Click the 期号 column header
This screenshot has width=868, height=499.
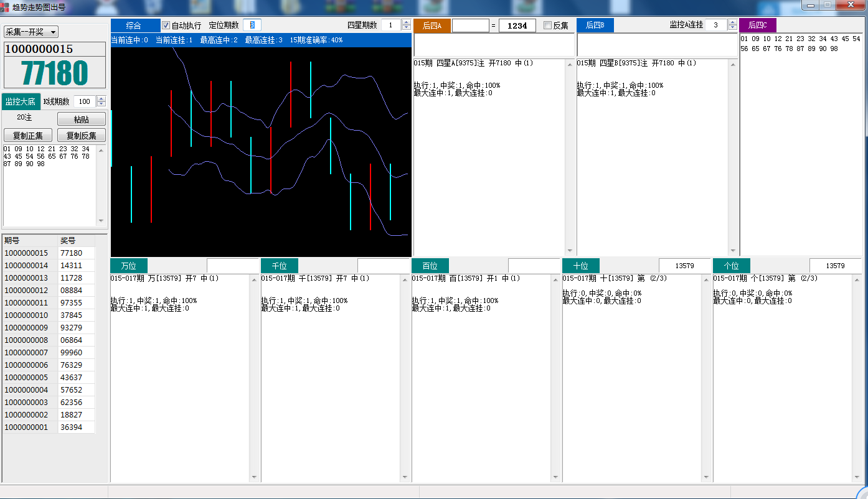tap(30, 240)
